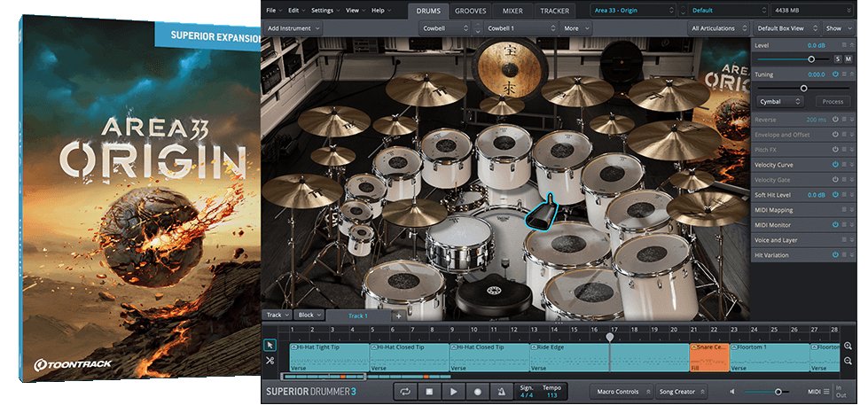
Task: Click the master volume slider handle
Action: [x=778, y=391]
